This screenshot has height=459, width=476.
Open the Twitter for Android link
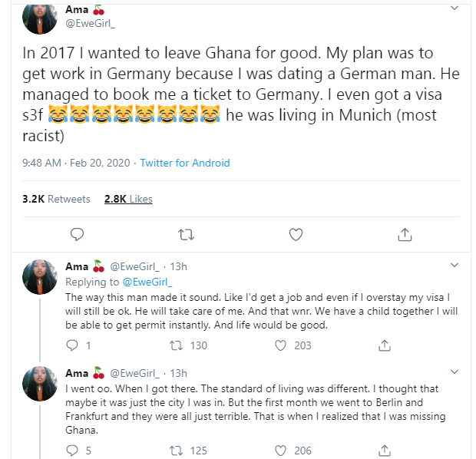pyautogui.click(x=185, y=163)
